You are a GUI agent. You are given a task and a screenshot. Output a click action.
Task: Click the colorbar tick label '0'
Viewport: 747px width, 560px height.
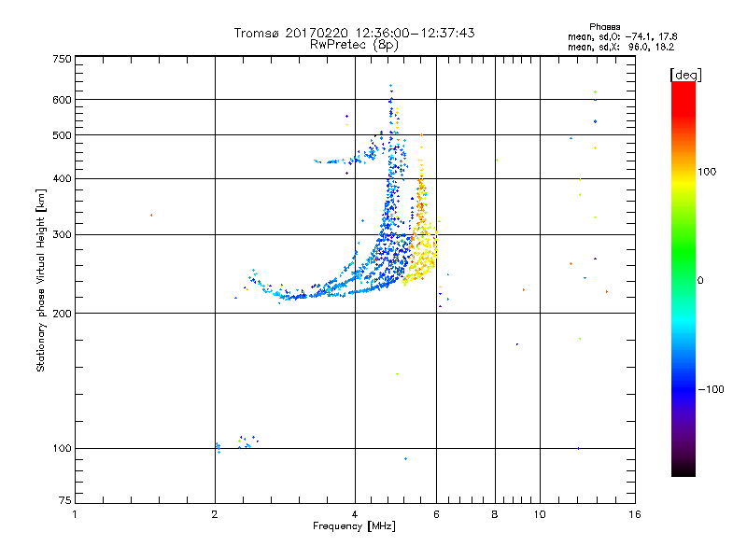[x=700, y=281]
